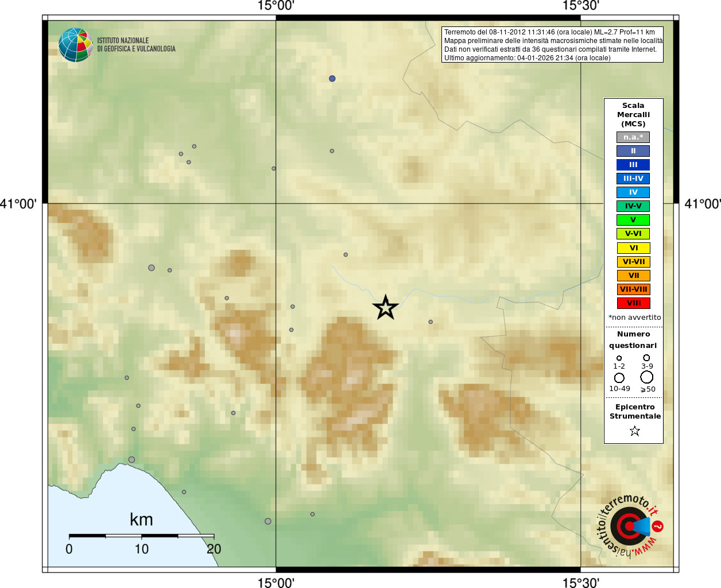Select the yellow VI intensity swatch
This screenshot has height=588, width=721.
633,248
